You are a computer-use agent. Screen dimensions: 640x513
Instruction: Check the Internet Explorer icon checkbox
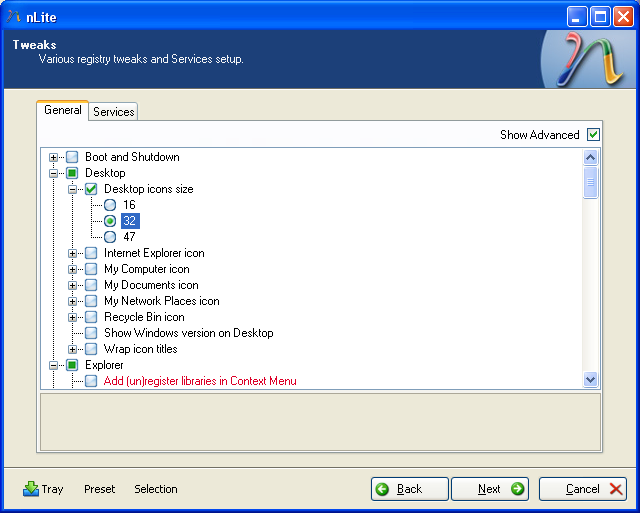point(91,253)
